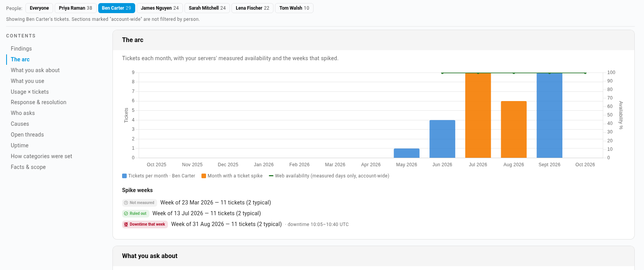Click the Jun 2026 blue bar
Screen dimensions: 644x270
pyautogui.click(x=442, y=139)
